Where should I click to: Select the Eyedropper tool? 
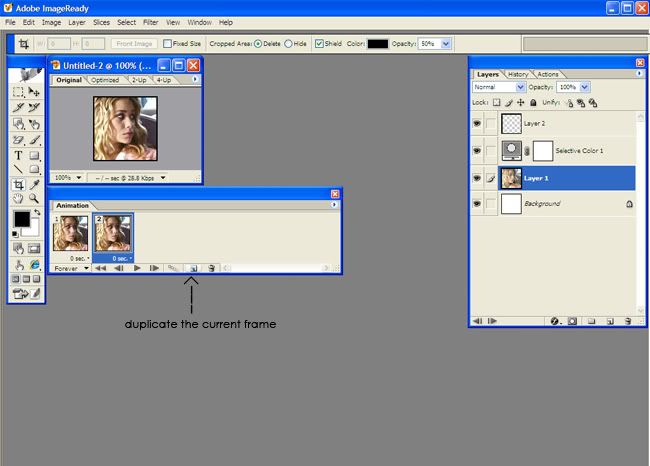tap(34, 185)
